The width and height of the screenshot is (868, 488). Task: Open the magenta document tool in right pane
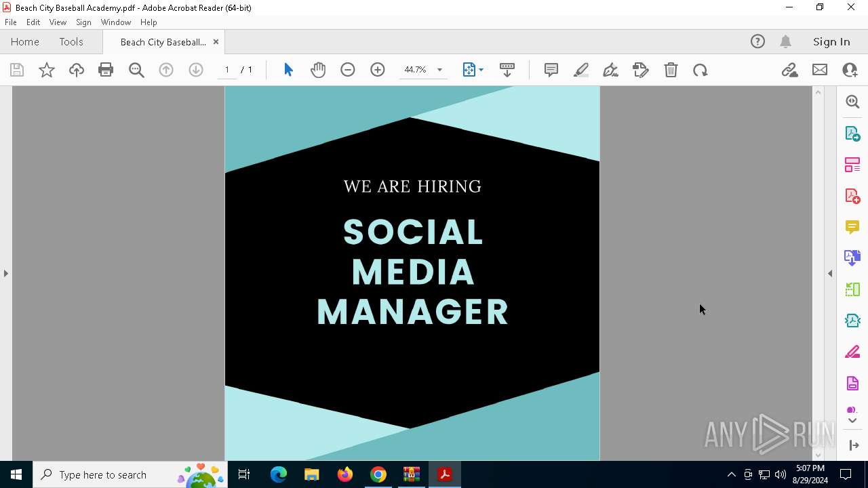(852, 384)
